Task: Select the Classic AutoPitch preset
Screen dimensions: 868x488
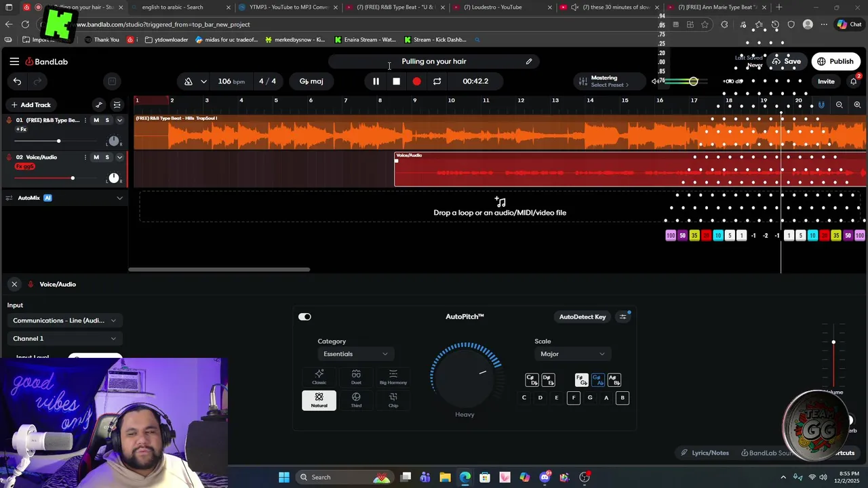Action: [x=319, y=377]
